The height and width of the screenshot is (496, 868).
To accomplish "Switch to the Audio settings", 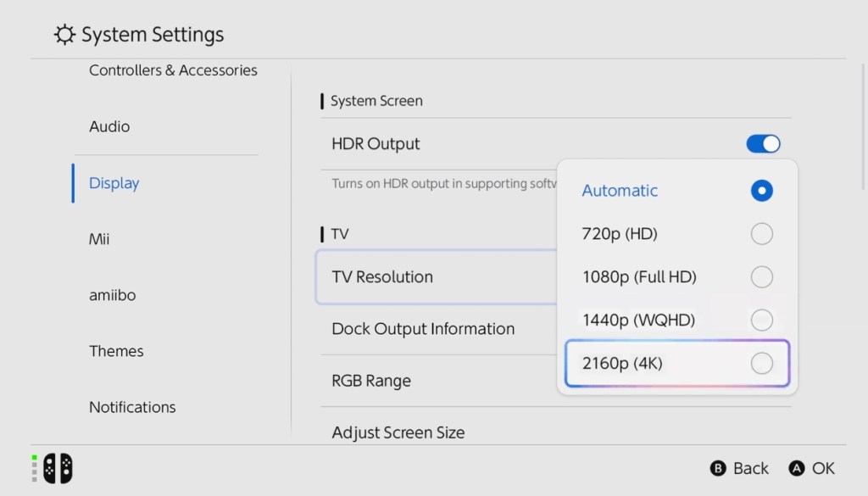I will (110, 126).
